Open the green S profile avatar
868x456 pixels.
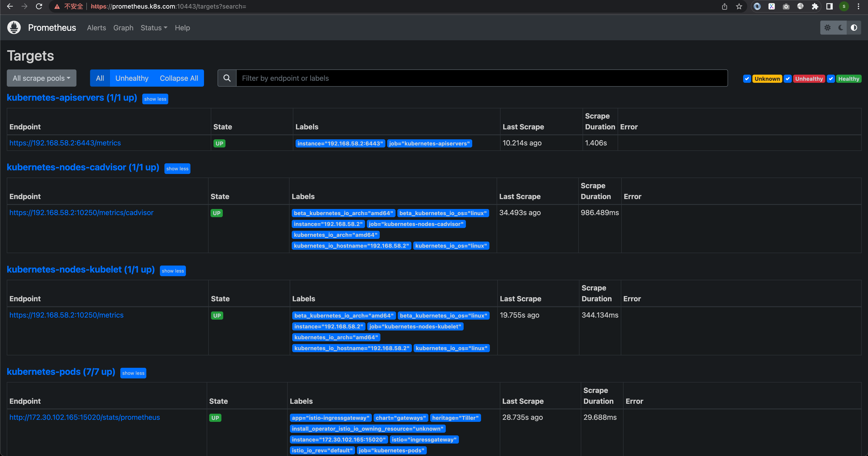844,6
